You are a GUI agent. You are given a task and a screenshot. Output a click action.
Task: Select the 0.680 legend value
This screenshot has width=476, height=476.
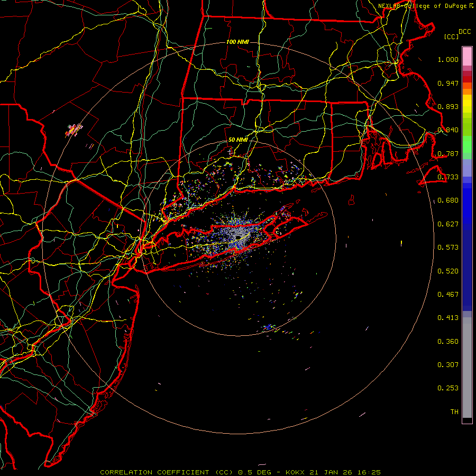[x=448, y=200]
